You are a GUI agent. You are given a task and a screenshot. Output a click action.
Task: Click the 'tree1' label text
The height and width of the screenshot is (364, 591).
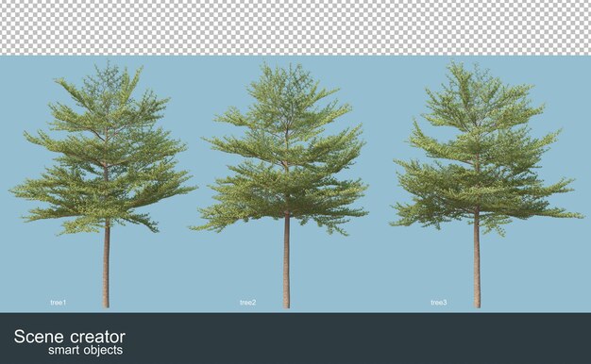pyautogui.click(x=58, y=303)
